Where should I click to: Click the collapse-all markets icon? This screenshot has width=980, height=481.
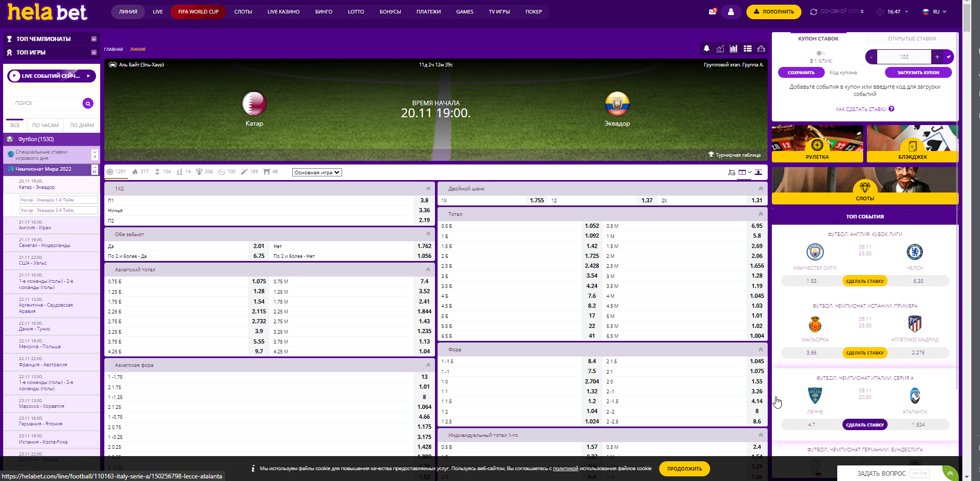[758, 172]
